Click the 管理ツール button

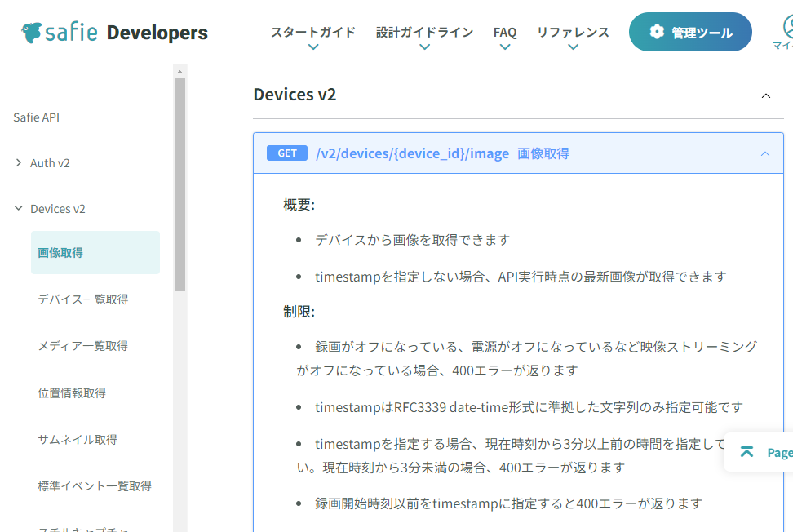pyautogui.click(x=690, y=32)
